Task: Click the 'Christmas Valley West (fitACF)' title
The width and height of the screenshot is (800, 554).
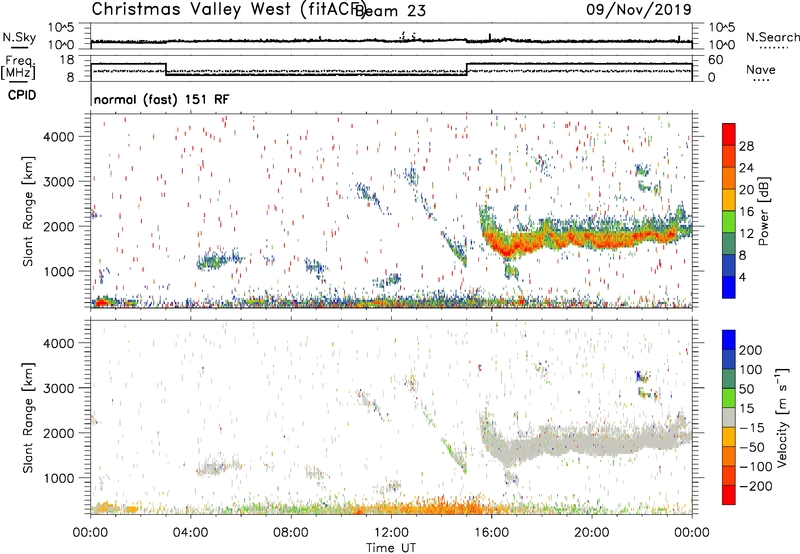Action: (x=228, y=10)
